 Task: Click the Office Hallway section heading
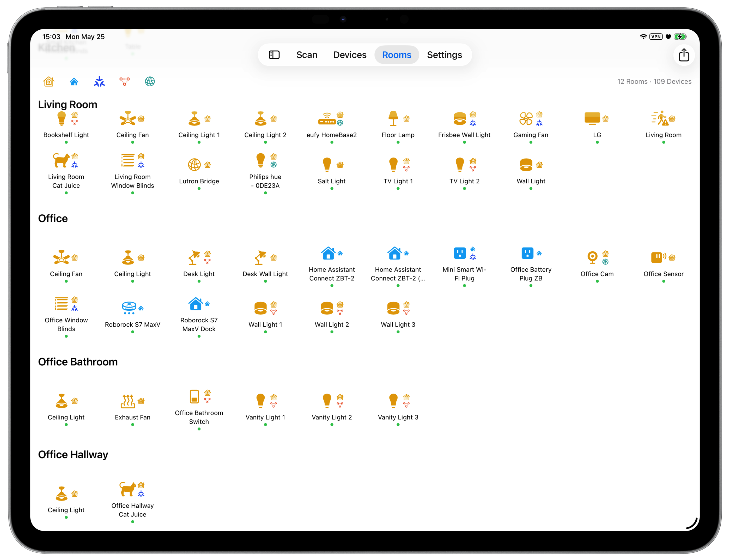pos(73,454)
